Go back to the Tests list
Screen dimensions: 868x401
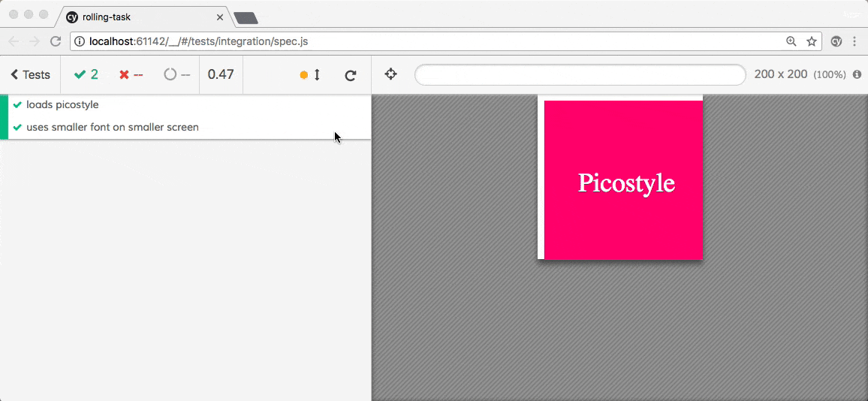pos(31,75)
